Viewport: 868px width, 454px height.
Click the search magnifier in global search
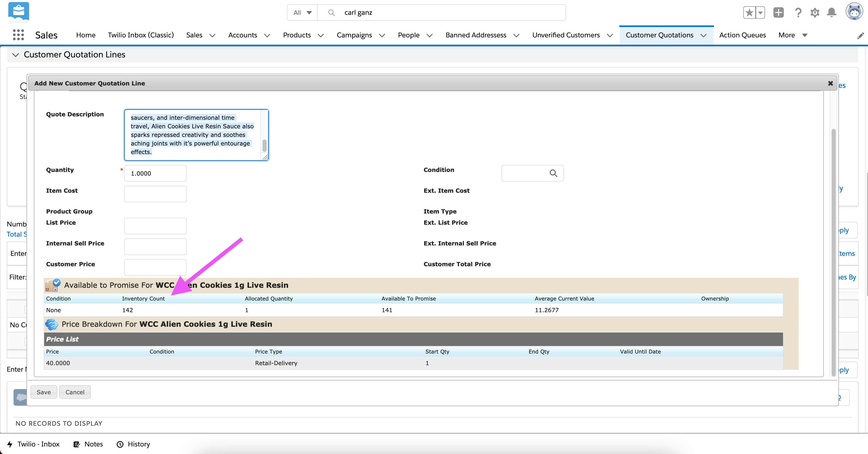[331, 12]
